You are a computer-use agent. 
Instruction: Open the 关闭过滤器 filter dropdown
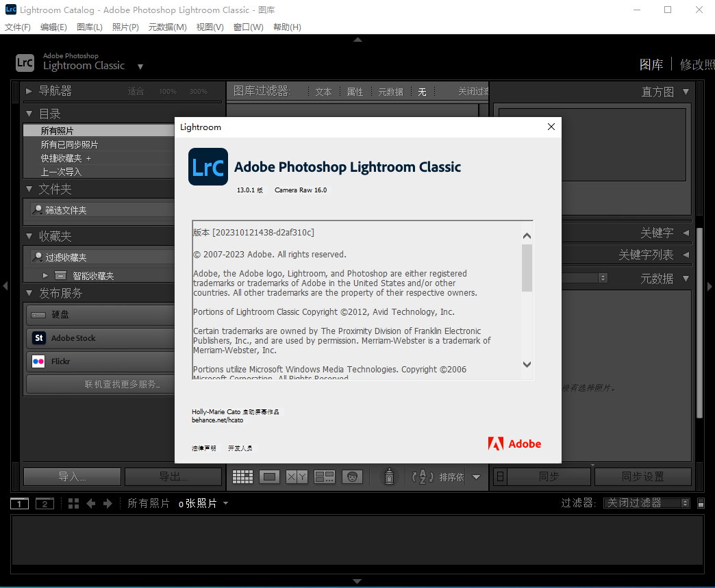647,502
